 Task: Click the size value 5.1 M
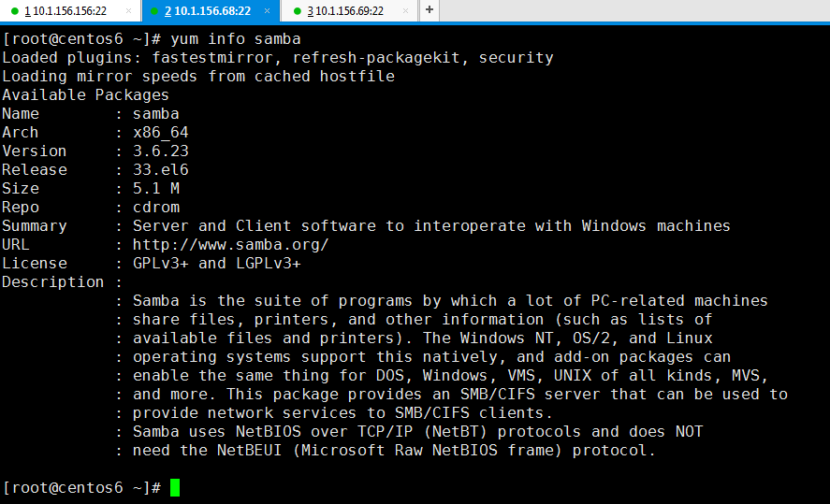click(156, 189)
